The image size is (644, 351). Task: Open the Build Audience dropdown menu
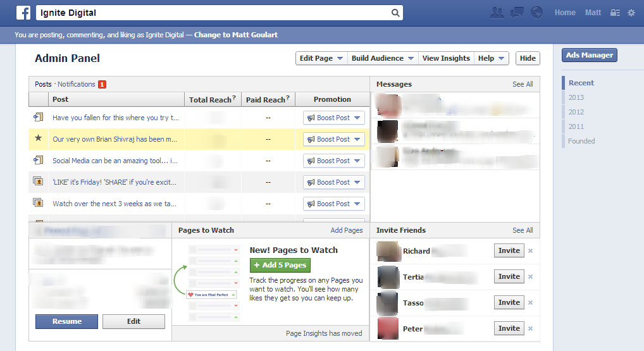383,58
